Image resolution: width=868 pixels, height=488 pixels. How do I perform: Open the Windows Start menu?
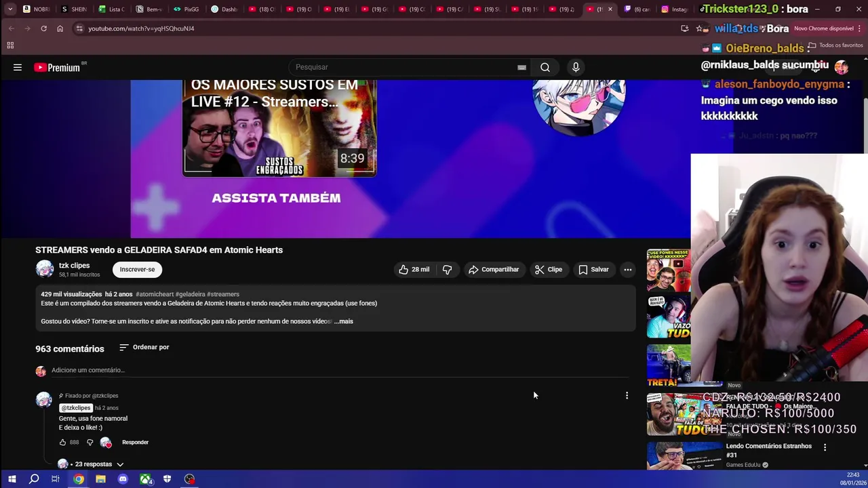point(12,479)
